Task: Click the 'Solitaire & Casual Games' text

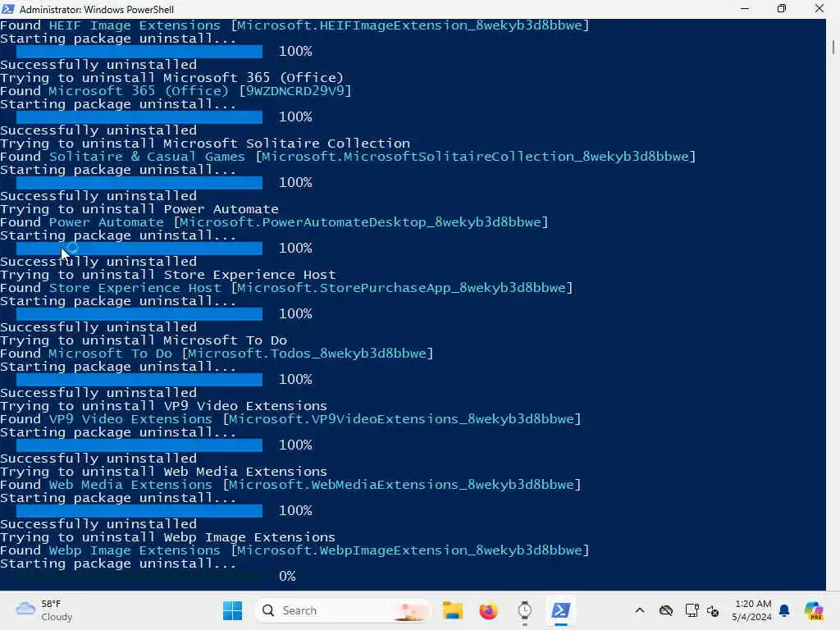Action: [147, 157]
